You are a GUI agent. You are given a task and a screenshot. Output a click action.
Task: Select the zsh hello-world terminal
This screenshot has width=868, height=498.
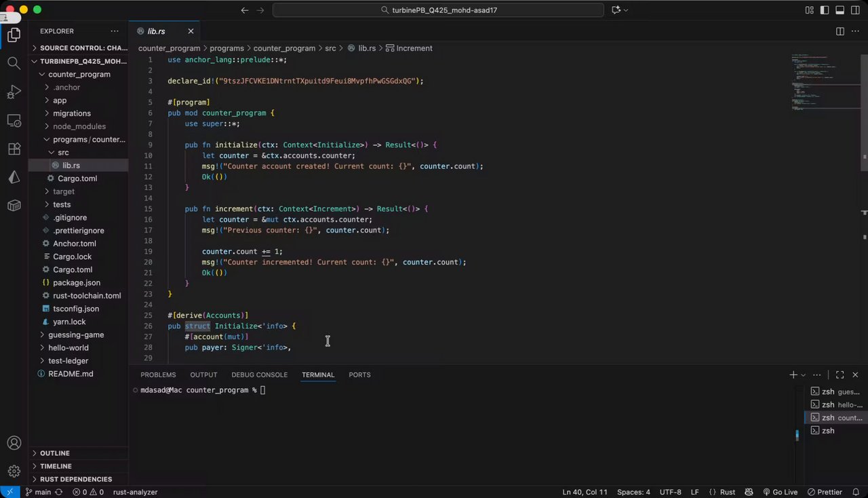tap(835, 405)
